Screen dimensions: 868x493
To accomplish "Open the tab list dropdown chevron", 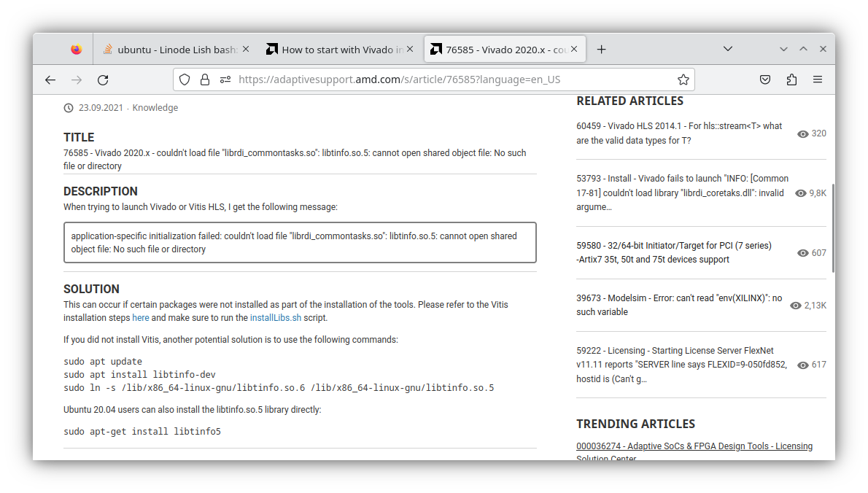I will pos(728,49).
